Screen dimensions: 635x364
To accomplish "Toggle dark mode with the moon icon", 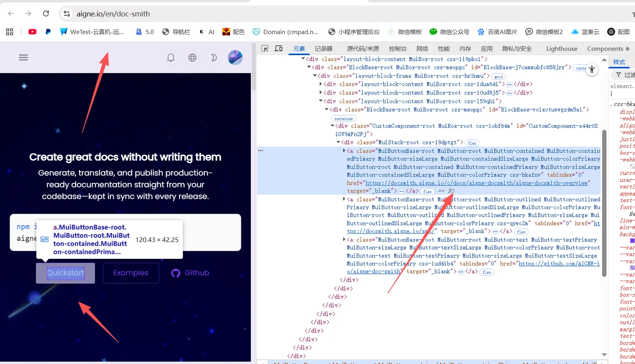I will point(214,58).
